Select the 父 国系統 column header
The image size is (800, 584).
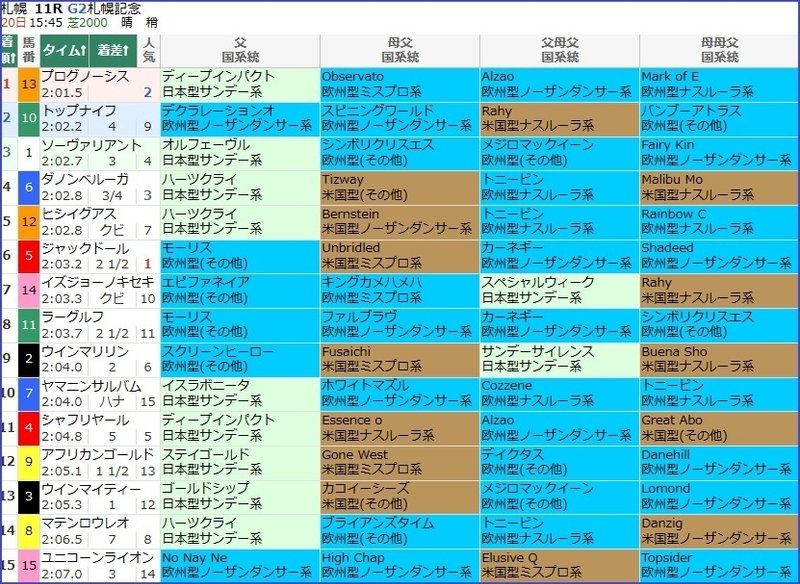tap(240, 50)
